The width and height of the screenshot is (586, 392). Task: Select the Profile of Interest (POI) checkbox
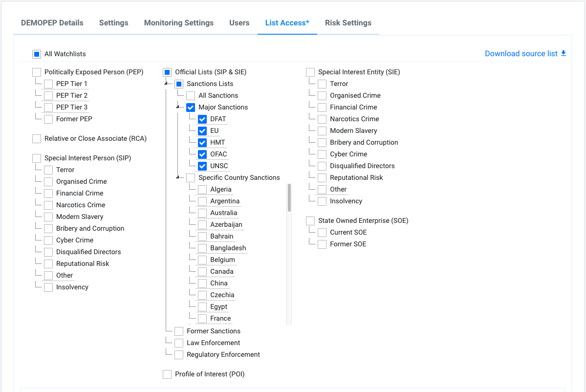[167, 374]
